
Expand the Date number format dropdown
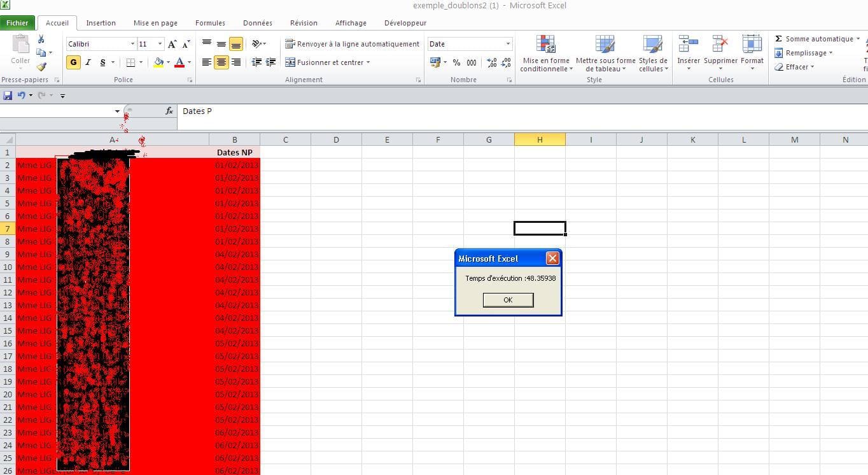(x=508, y=44)
